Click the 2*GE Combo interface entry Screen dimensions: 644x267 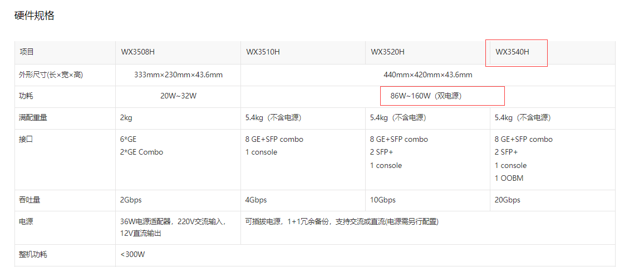coord(141,152)
